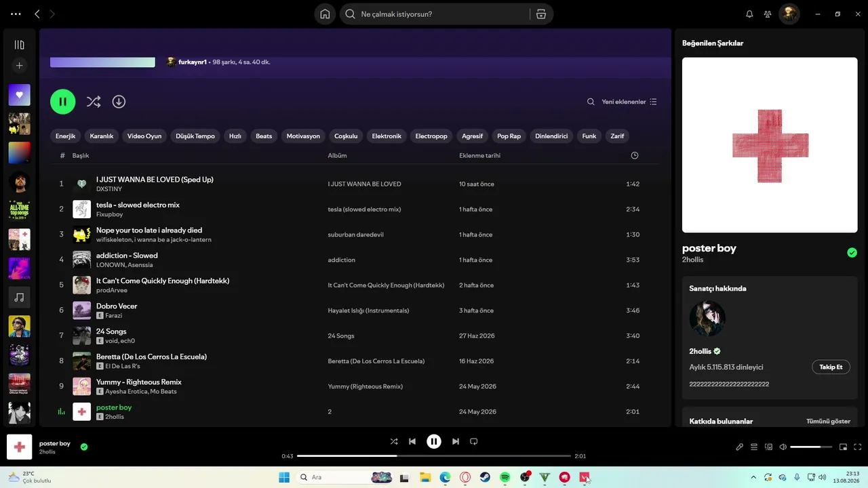Enter full screen mode
The height and width of the screenshot is (488, 868).
[858, 447]
